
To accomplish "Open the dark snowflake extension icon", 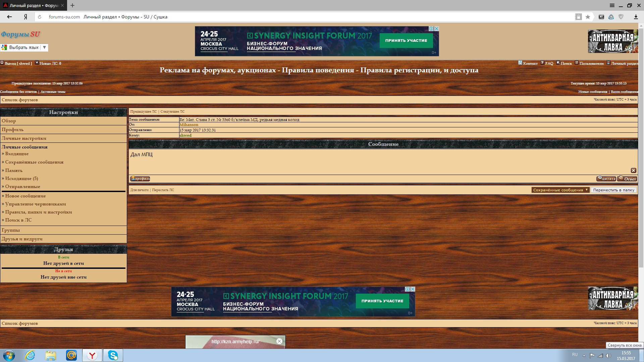I will click(x=601, y=17).
